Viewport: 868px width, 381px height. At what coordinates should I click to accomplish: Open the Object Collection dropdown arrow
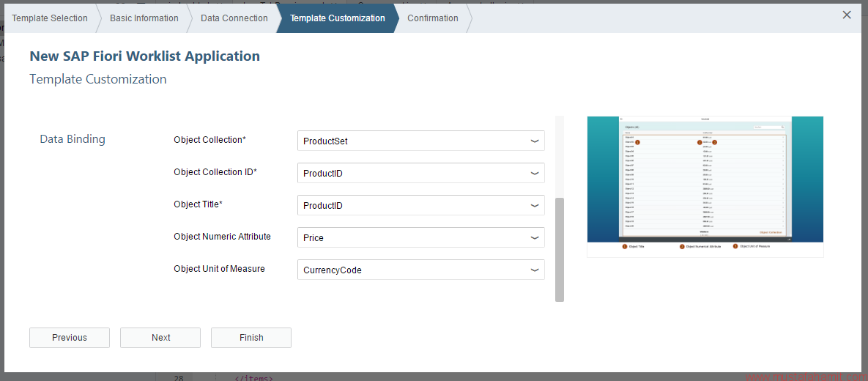tap(535, 141)
